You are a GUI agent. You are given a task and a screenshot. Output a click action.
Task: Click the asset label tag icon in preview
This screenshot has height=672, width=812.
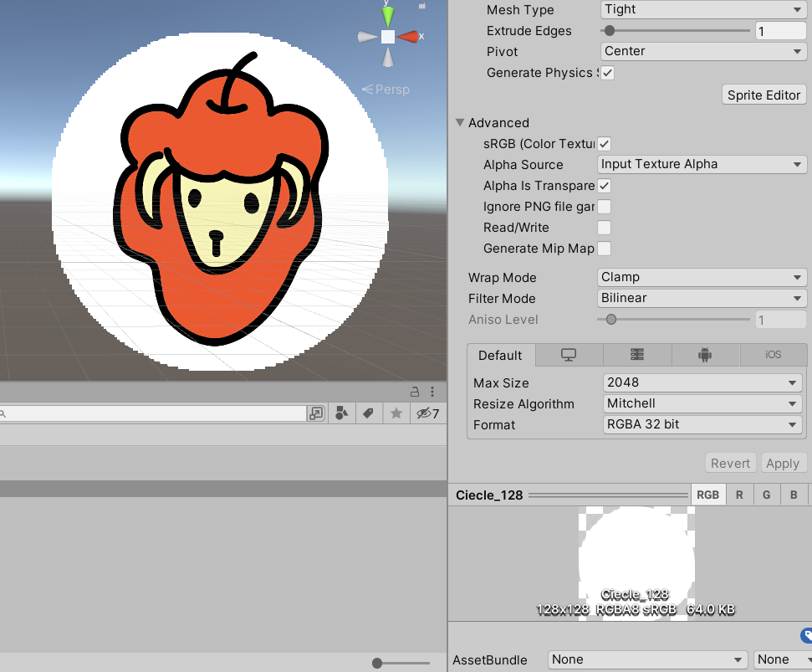click(806, 635)
